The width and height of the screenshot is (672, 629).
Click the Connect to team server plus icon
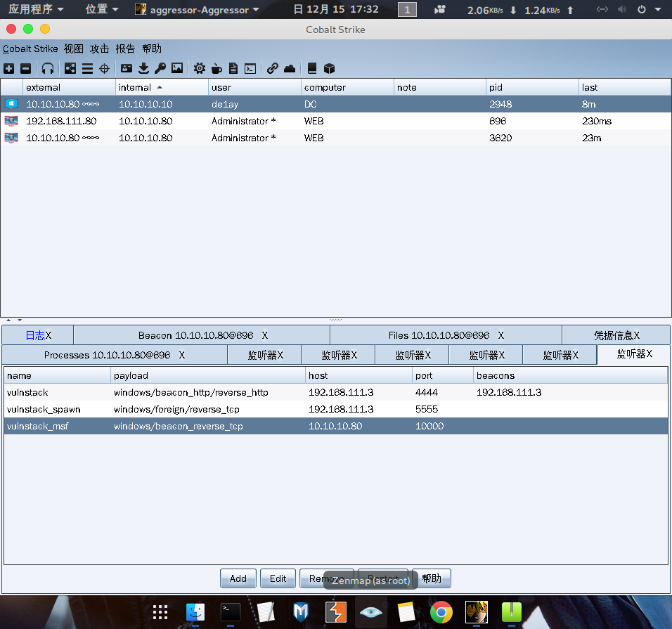click(9, 69)
